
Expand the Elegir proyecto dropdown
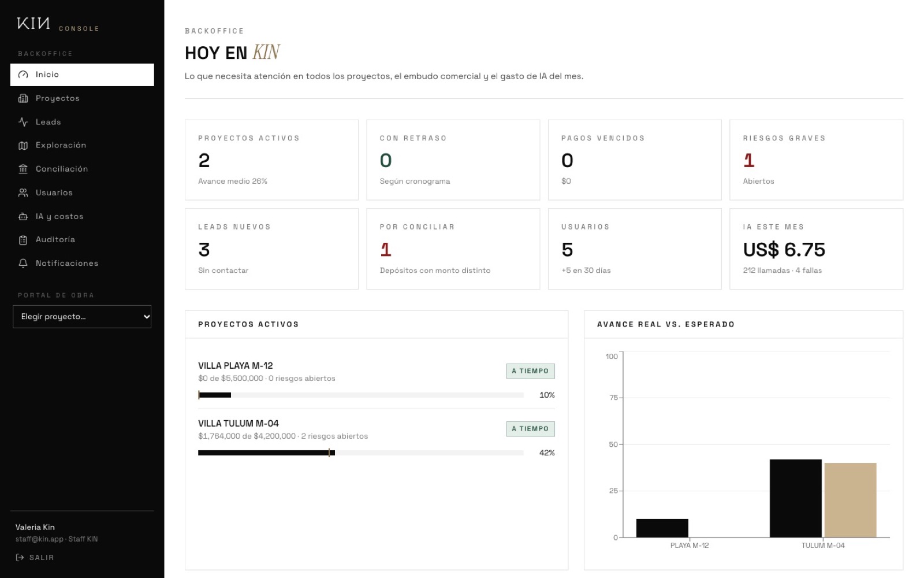[x=82, y=317]
